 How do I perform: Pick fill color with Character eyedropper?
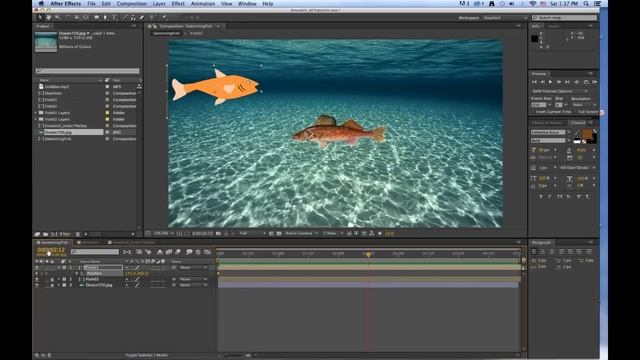coord(577,132)
